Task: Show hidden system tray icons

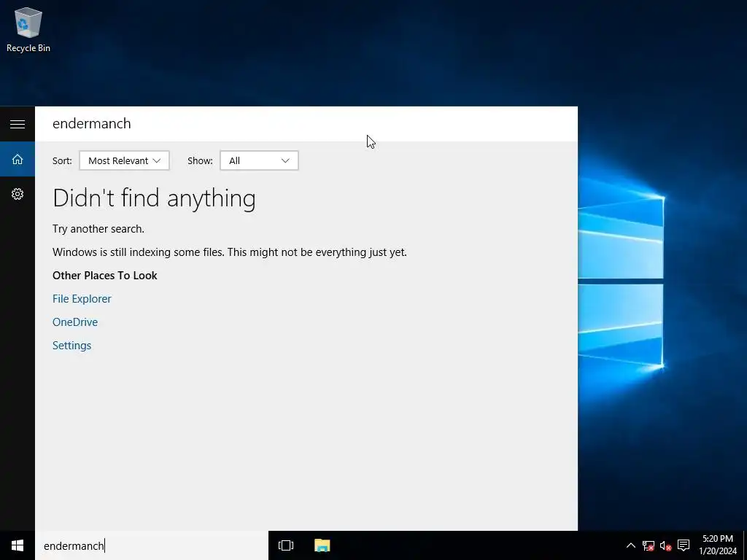Action: (630, 545)
